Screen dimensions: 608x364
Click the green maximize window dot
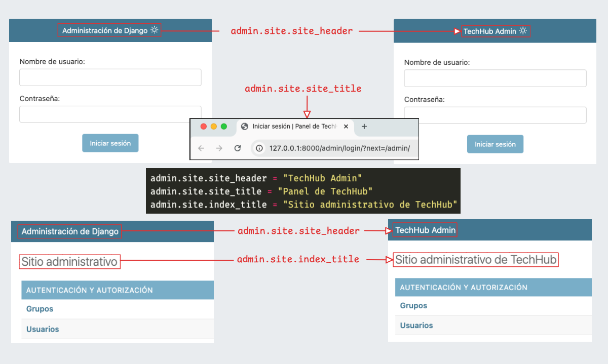point(224,127)
